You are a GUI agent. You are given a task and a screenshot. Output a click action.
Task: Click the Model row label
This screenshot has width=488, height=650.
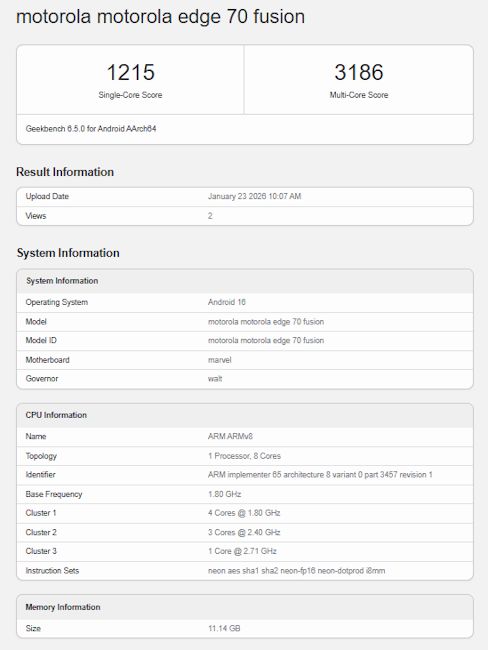coord(36,322)
